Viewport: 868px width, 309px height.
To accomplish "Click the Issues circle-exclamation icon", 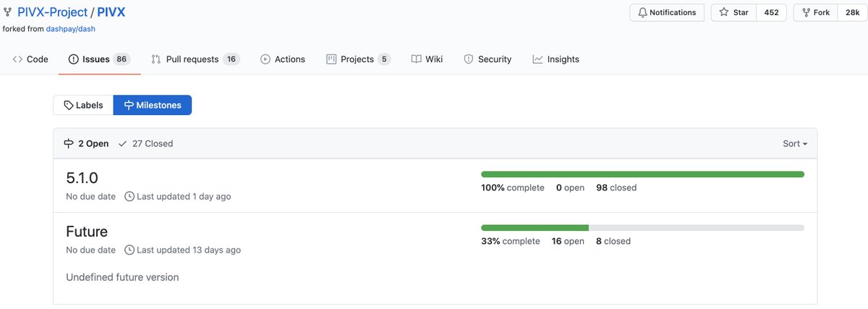I will tap(73, 59).
